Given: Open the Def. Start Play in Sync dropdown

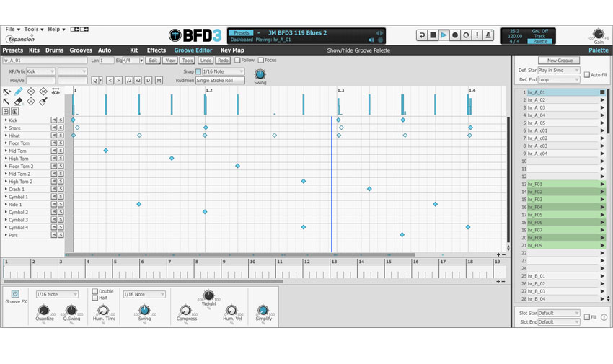Looking at the screenshot, I should tap(559, 71).
